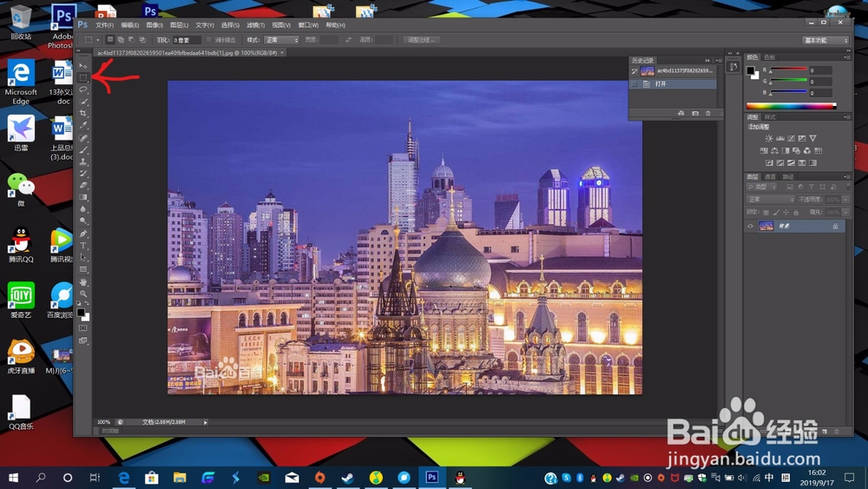Select the Path Selection tool
The width and height of the screenshot is (868, 489).
click(x=83, y=257)
